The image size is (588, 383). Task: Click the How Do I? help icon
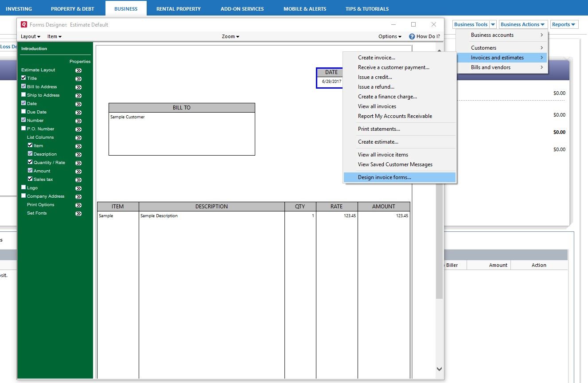pos(412,37)
